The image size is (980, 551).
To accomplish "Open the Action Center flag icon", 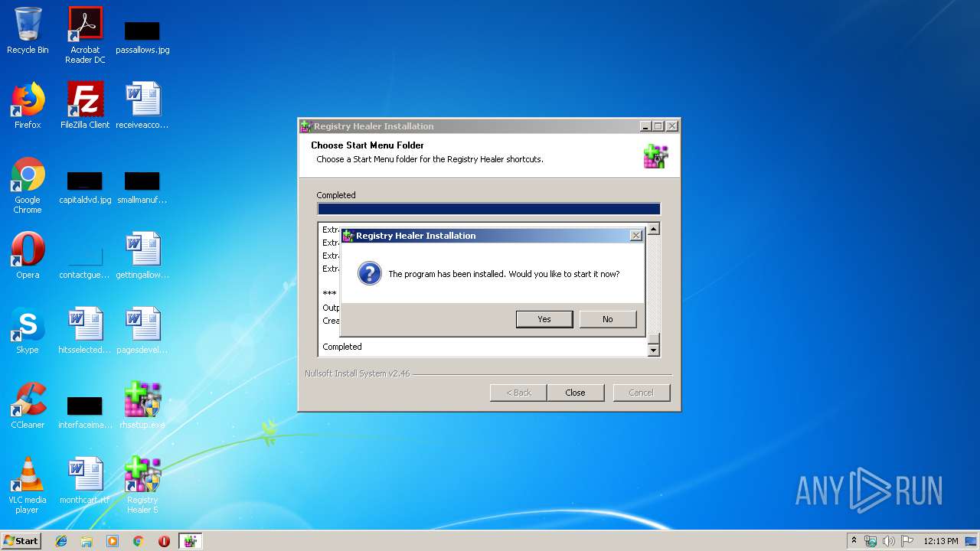I will click(907, 541).
